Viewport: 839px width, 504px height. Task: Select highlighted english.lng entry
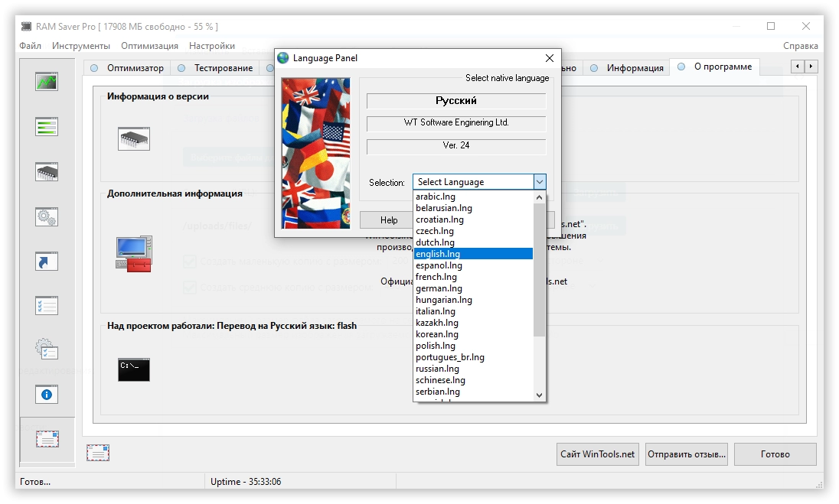[x=474, y=254]
